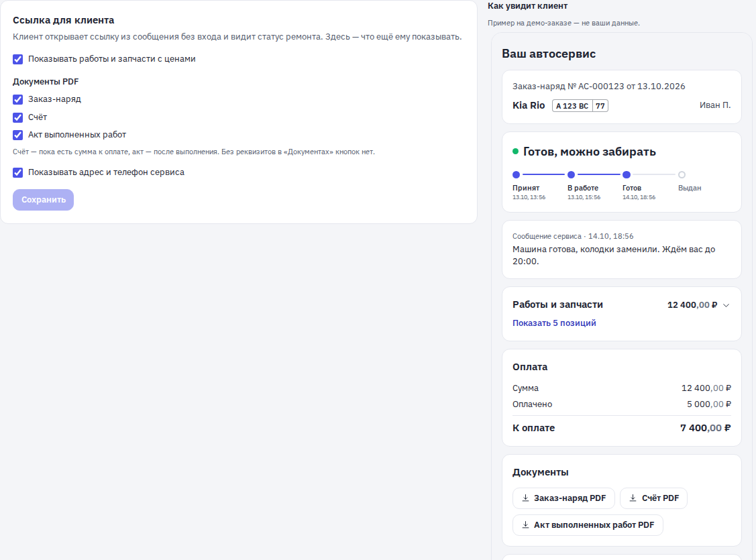Toggle showing works and parts with prices
The image size is (756, 560).
[x=18, y=59]
